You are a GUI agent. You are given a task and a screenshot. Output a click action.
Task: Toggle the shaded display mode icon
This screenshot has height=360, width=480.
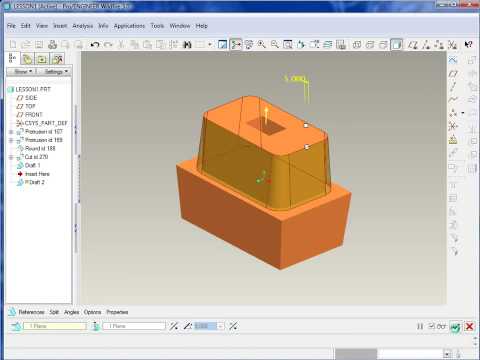tap(396, 44)
